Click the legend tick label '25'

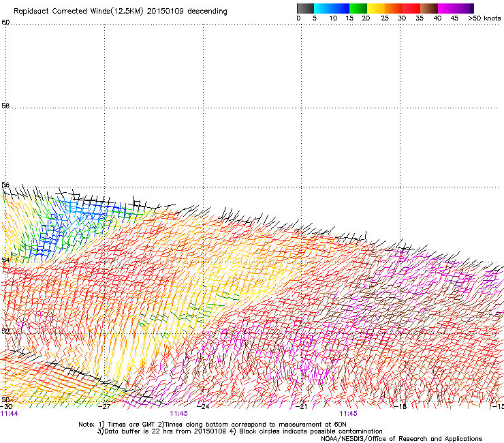pos(385,18)
